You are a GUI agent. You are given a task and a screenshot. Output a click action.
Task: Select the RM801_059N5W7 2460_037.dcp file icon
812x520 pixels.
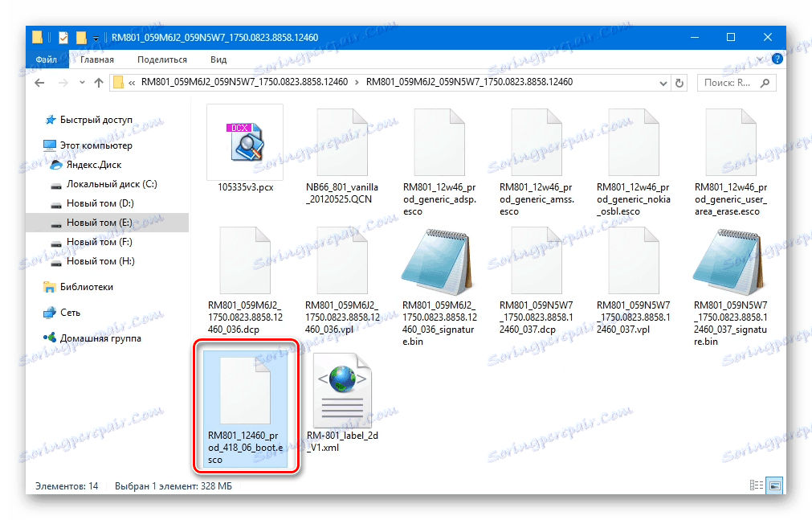pos(537,260)
